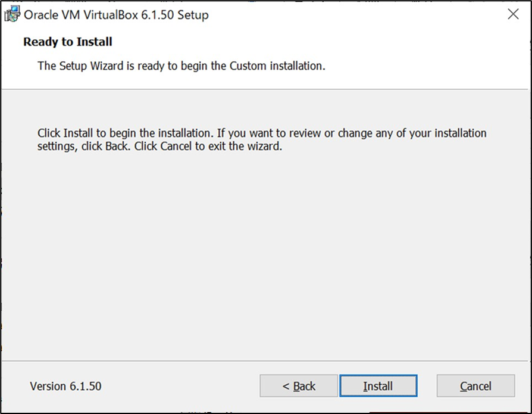Click the blank gray dialog body area
Viewport: 532px width, 414px height.
pyautogui.click(x=265, y=255)
